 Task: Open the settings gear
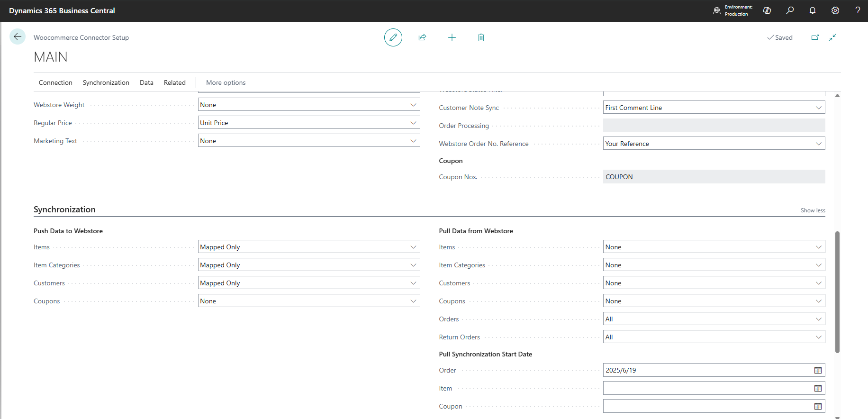(x=835, y=10)
